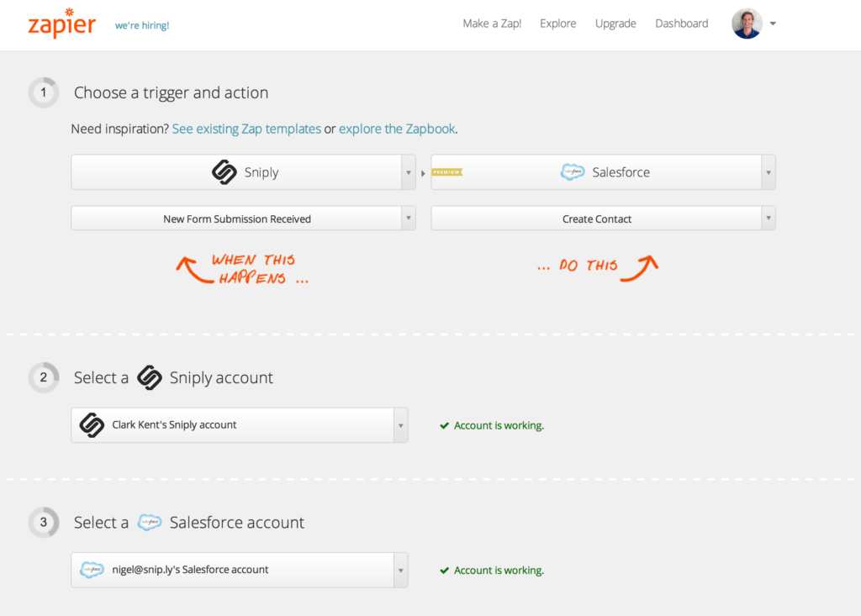Open the we're hiring! link
This screenshot has width=861, height=616.
(142, 25)
